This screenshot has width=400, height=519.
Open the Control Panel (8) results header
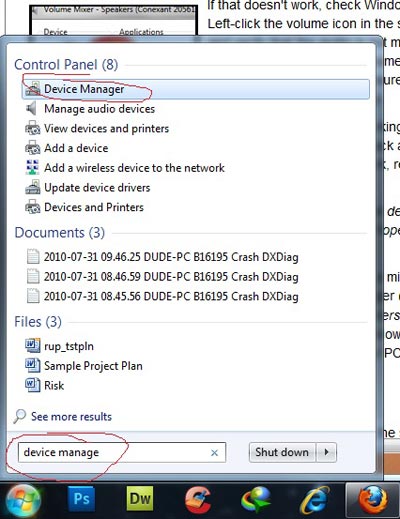tap(66, 65)
